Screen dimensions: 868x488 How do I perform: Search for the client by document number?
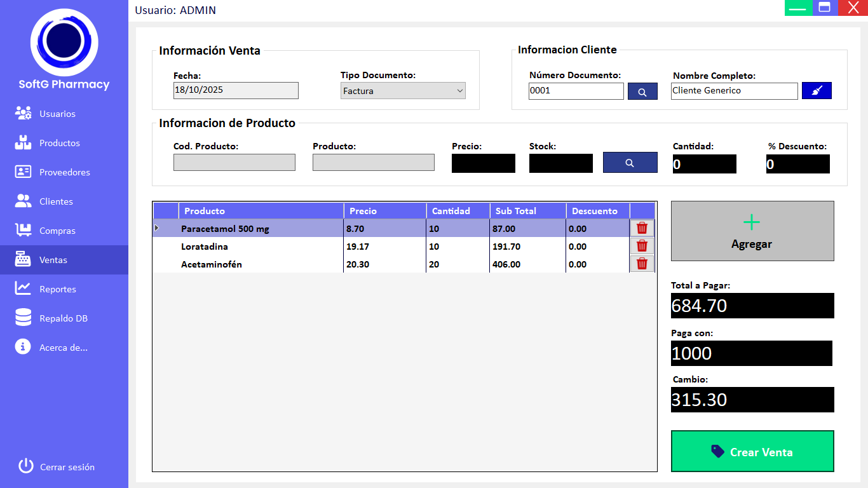coord(642,91)
